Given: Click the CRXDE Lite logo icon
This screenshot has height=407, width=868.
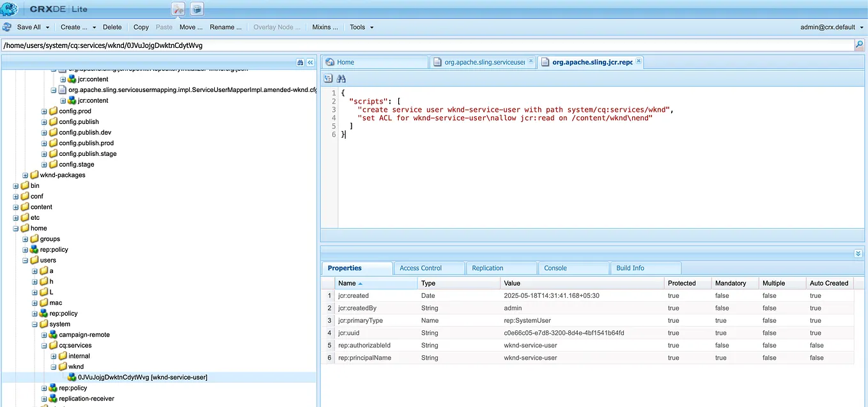Looking at the screenshot, I should pos(9,9).
